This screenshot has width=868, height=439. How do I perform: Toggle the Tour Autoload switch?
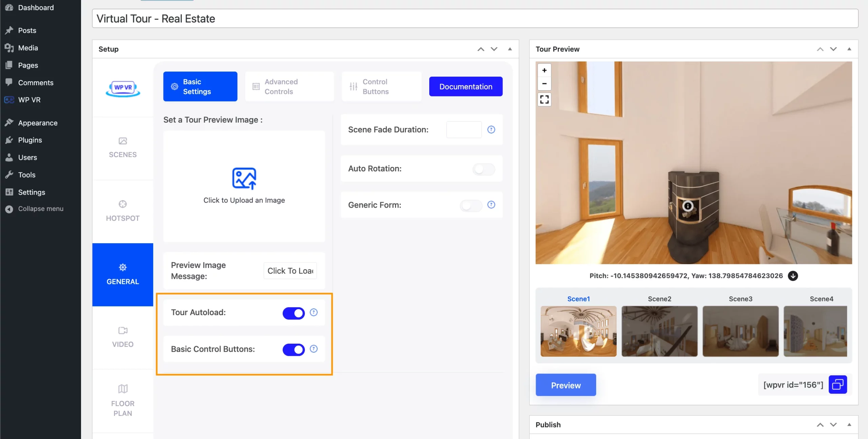tap(293, 312)
